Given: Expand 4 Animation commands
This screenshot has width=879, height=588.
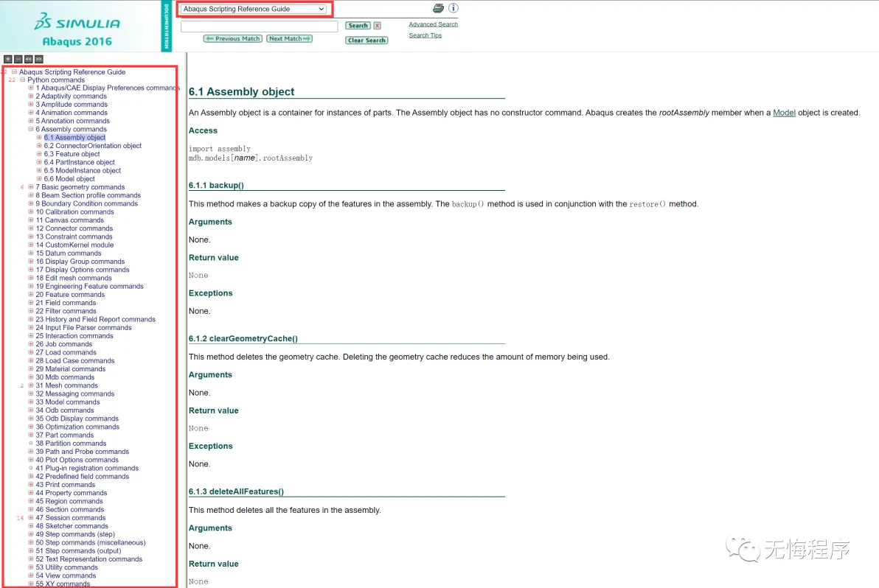Looking at the screenshot, I should (x=31, y=113).
